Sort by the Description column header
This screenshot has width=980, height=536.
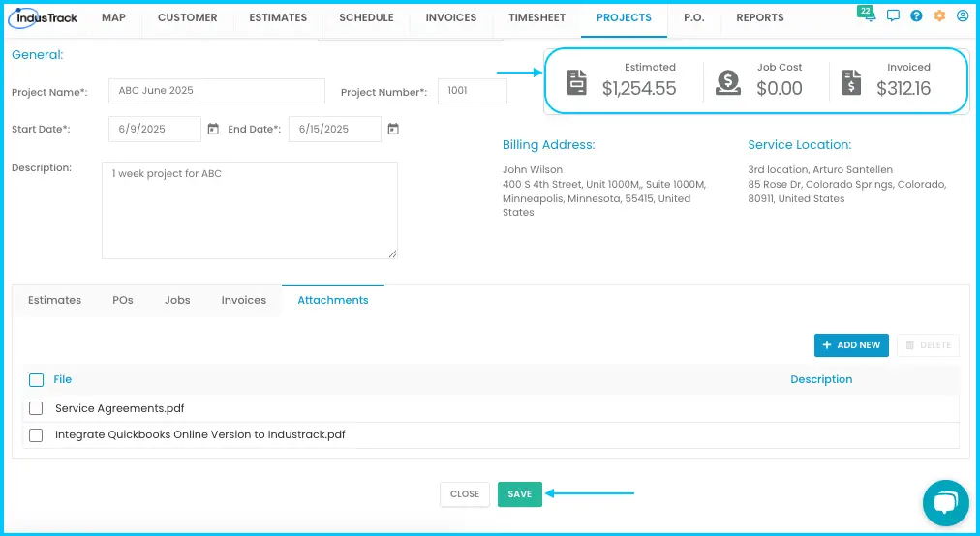tap(821, 380)
